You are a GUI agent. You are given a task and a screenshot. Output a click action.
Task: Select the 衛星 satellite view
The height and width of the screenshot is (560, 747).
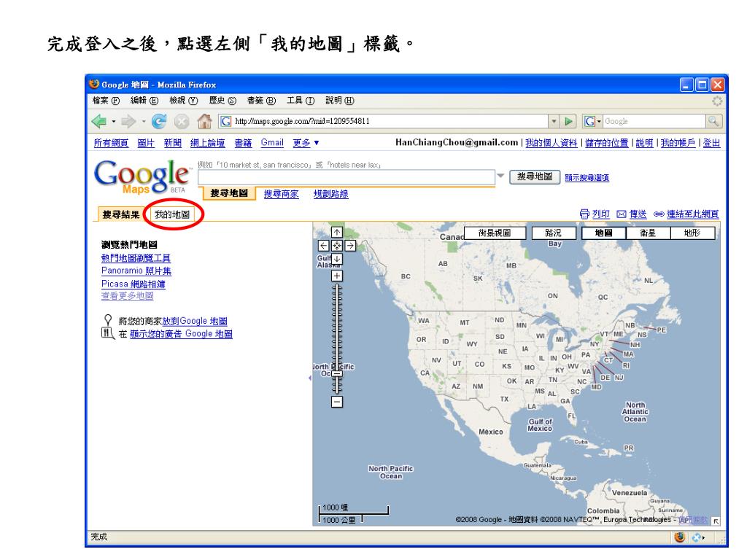[x=648, y=233]
